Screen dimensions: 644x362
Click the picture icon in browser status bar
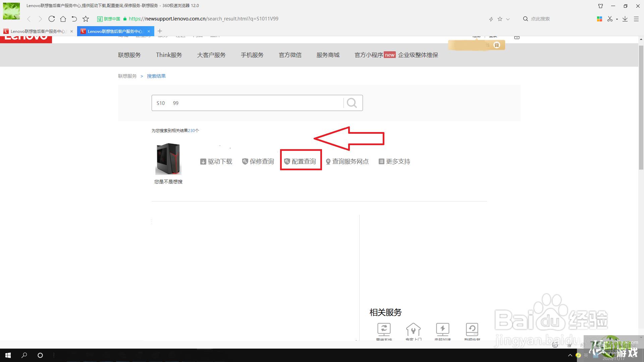(x=555, y=345)
